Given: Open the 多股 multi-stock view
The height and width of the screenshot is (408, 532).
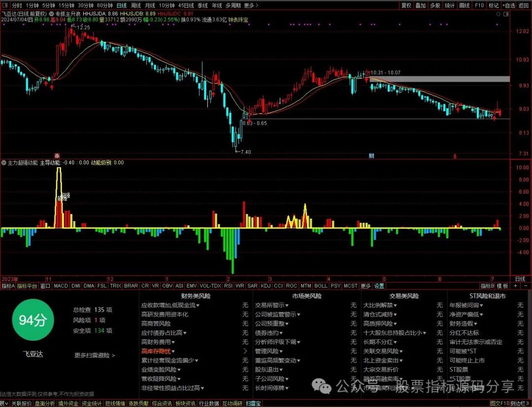Looking at the screenshot, I should tap(435, 5).
